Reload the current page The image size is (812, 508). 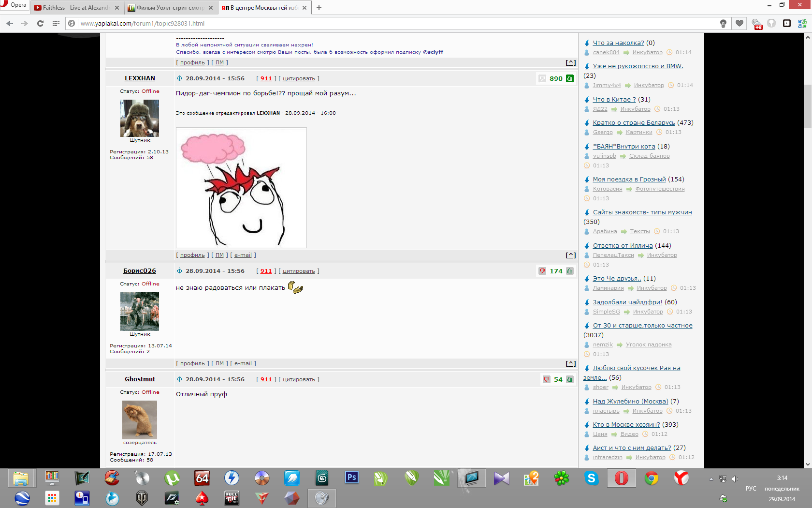(x=40, y=23)
